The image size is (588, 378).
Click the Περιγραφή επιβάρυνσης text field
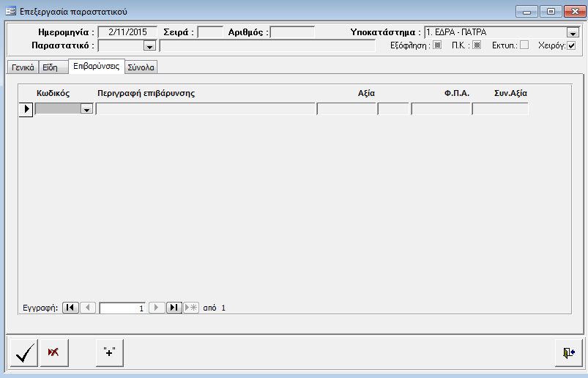coord(205,109)
